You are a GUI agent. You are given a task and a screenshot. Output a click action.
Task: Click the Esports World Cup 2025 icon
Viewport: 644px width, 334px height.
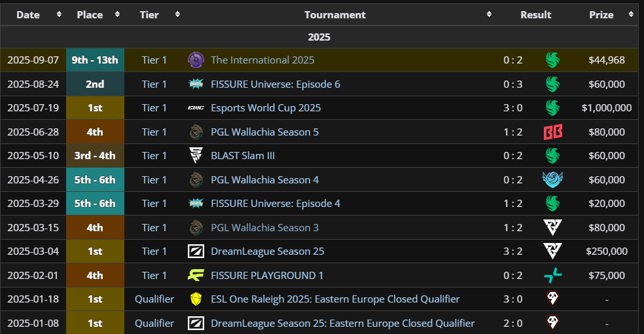(196, 108)
